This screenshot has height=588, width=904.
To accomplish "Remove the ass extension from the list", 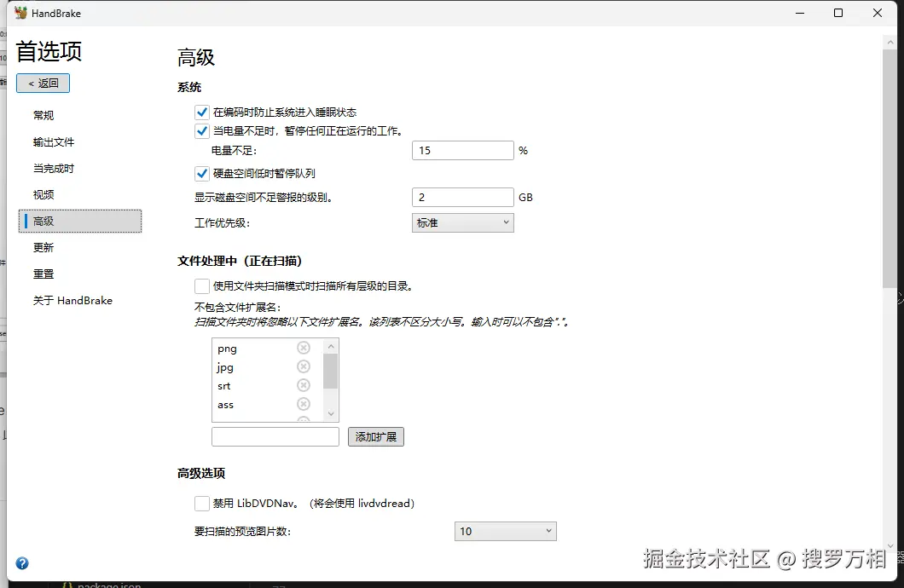I will point(304,404).
